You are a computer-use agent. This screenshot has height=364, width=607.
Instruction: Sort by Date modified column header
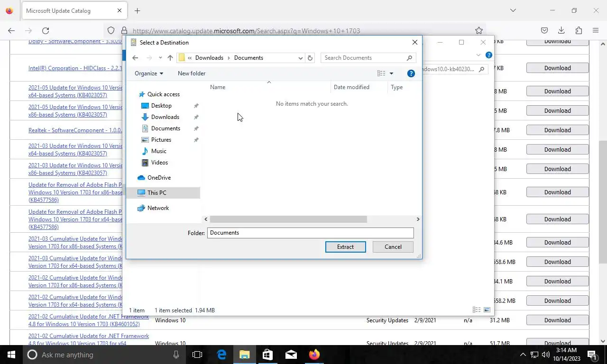(359, 87)
